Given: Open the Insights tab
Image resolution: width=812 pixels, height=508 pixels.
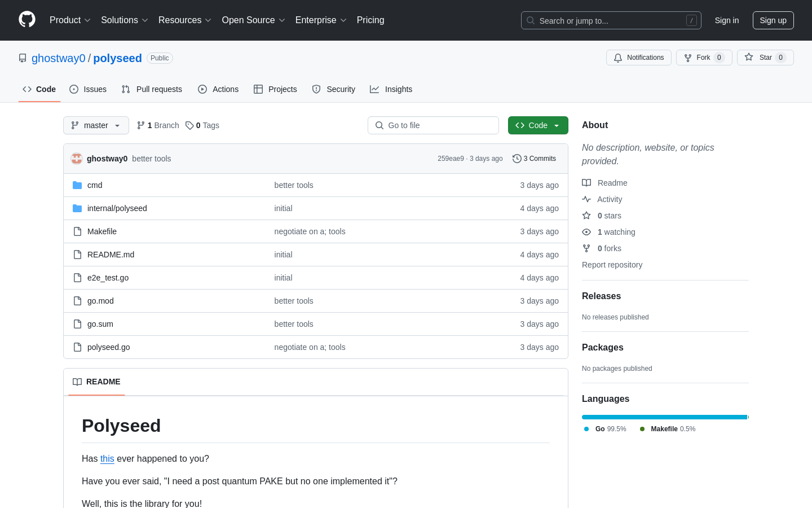Looking at the screenshot, I should (x=391, y=89).
